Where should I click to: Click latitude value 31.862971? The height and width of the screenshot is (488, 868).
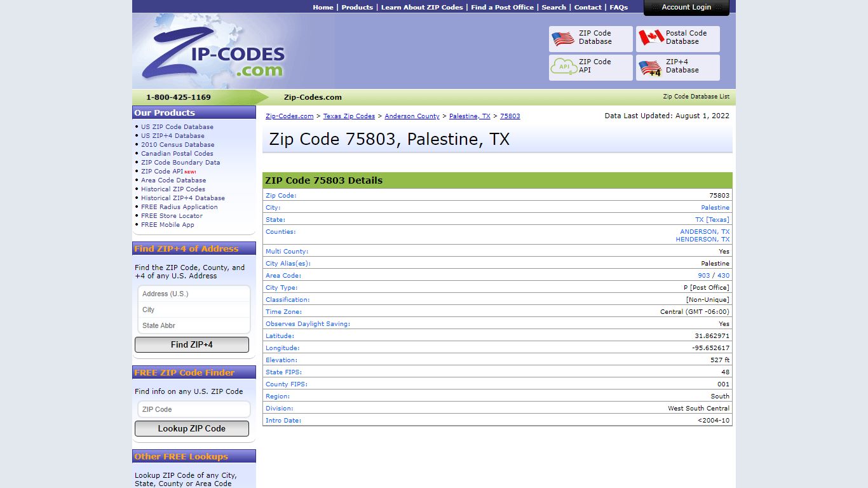(x=712, y=336)
